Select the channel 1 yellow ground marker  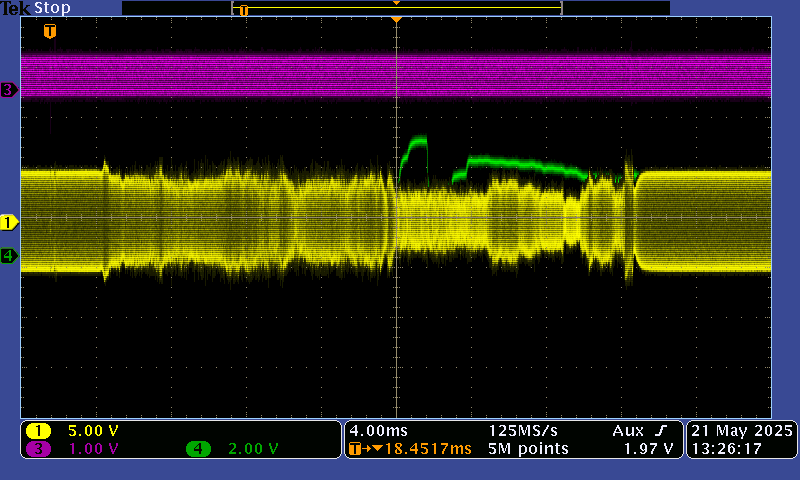pyautogui.click(x=9, y=222)
